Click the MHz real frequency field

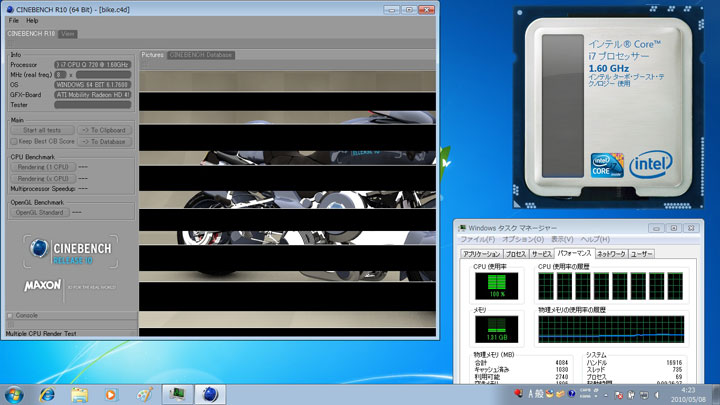tap(103, 75)
